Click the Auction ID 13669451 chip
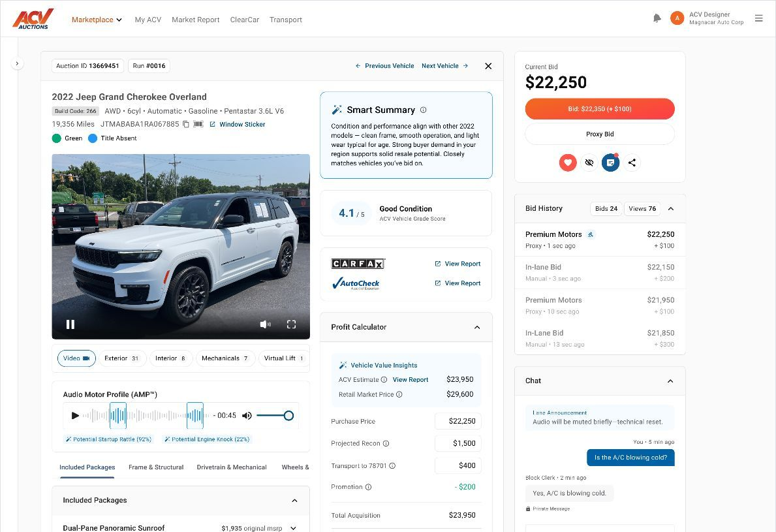776x532 pixels. pyautogui.click(x=87, y=66)
